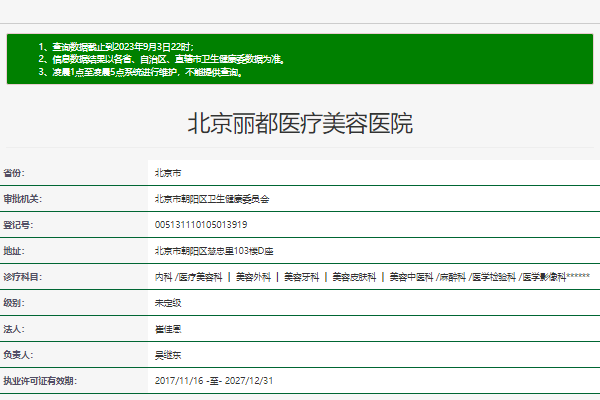Click the 级别 label
600x400 pixels.
pyautogui.click(x=14, y=303)
